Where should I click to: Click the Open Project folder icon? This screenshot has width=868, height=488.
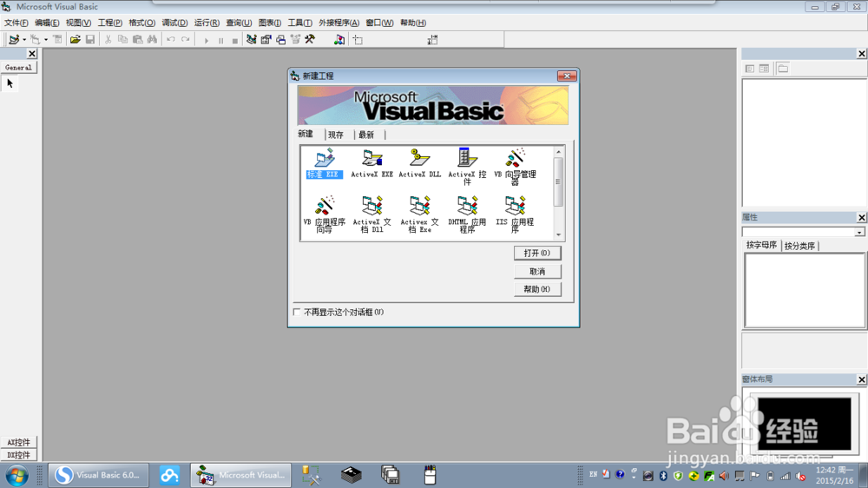coord(76,39)
